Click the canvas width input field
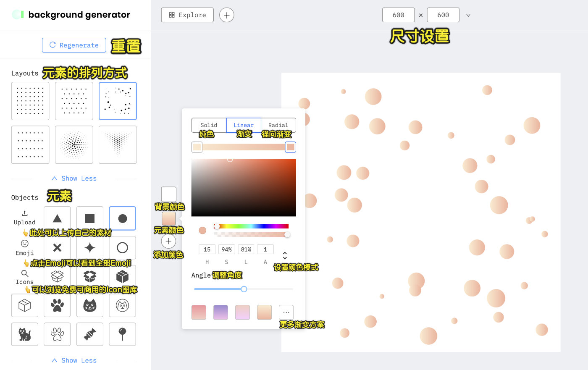The width and height of the screenshot is (588, 370). pos(398,15)
